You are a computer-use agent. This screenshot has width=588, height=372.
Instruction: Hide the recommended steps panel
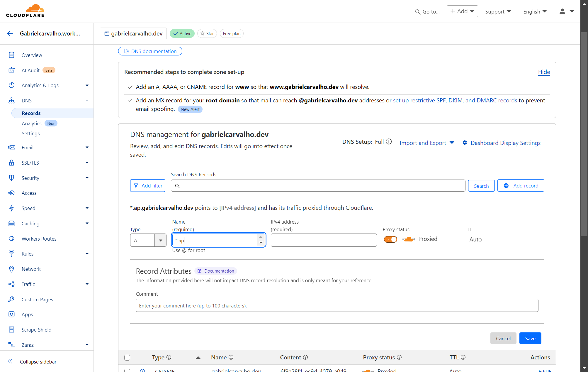pyautogui.click(x=544, y=72)
